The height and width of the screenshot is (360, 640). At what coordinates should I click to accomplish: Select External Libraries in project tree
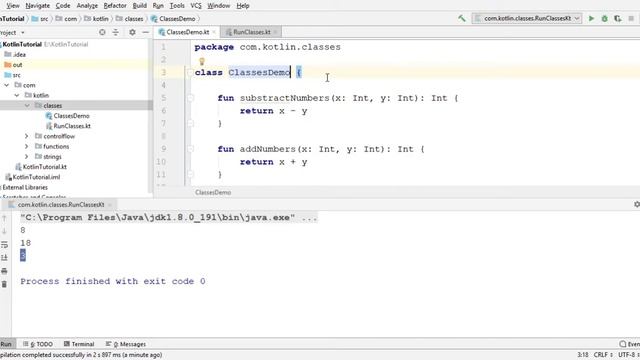pos(24,187)
